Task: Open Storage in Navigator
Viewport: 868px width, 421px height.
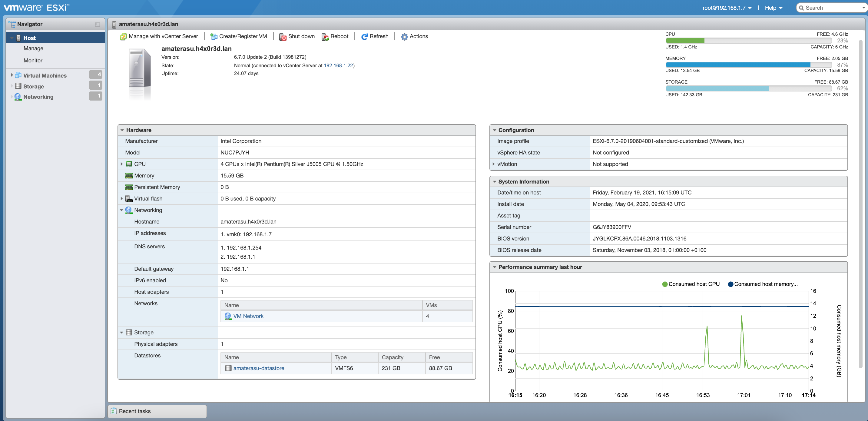Action: [x=34, y=86]
